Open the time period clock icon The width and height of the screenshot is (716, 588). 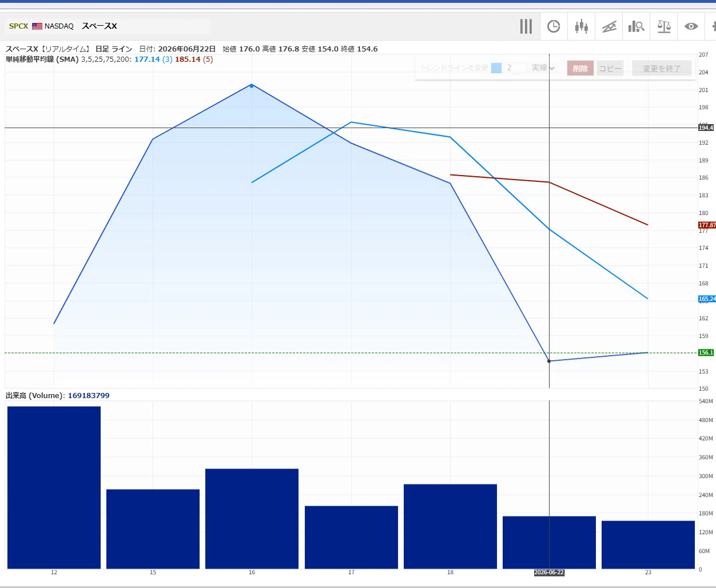554,26
